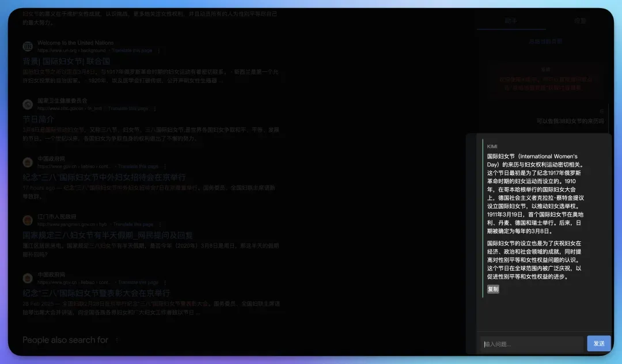This screenshot has height=364, width=622.
Task: Click the favicon of the 暨表彰大会 result
Action: (28, 278)
